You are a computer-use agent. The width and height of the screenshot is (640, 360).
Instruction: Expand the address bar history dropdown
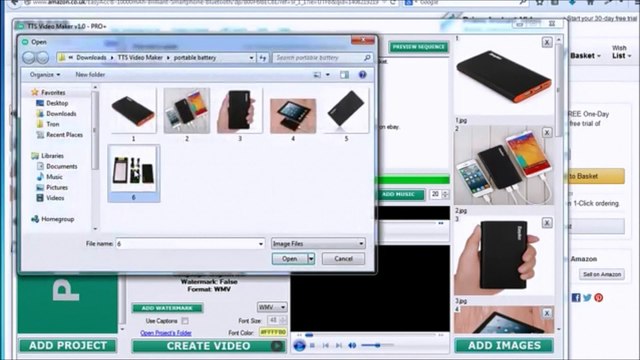[x=251, y=58]
